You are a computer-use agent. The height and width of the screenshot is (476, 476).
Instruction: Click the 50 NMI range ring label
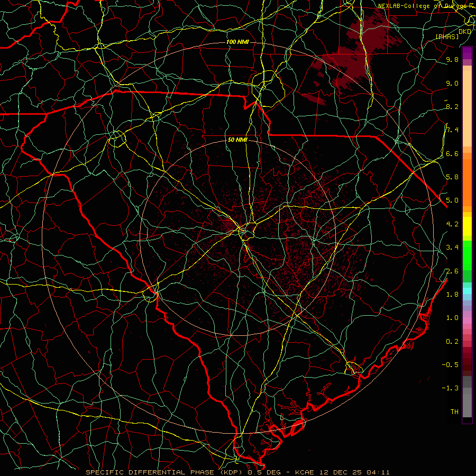point(237,140)
